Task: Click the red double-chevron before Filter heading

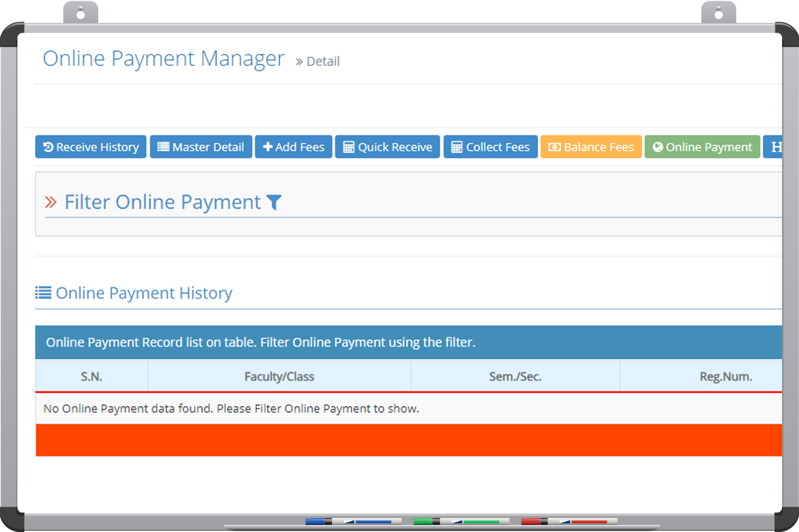Action: point(50,202)
